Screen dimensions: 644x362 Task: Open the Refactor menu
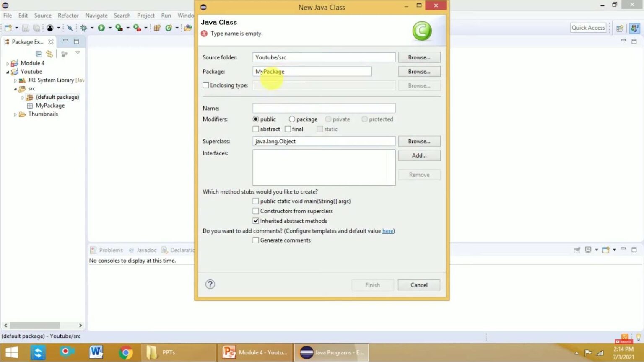click(68, 16)
